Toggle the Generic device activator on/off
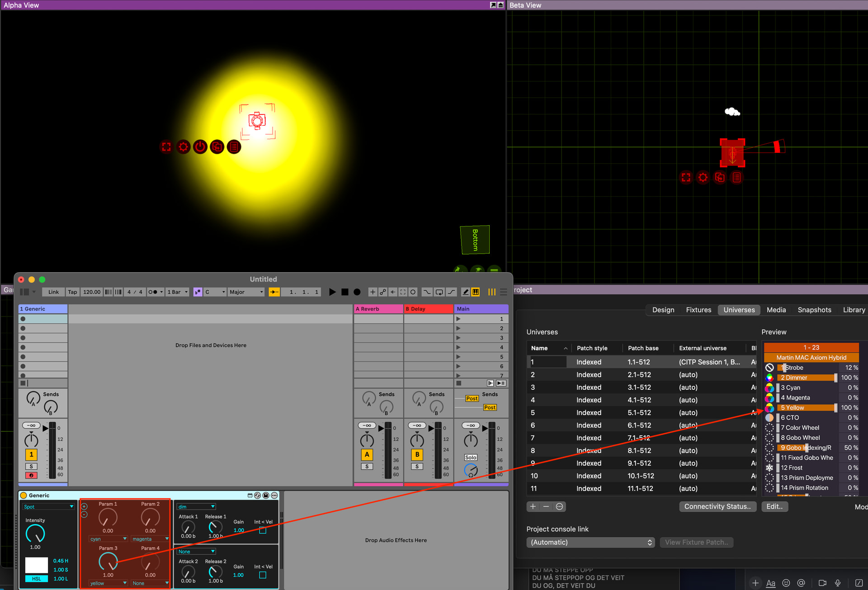This screenshot has height=590, width=868. 24,496
